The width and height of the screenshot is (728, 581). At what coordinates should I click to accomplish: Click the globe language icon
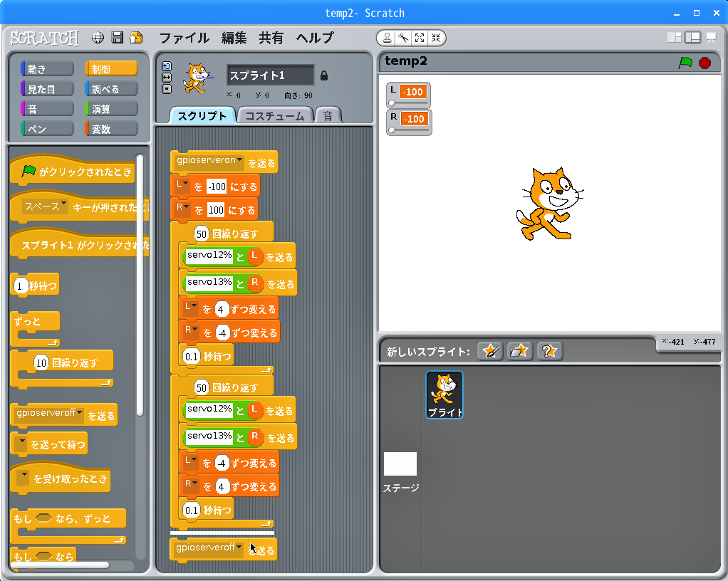point(98,38)
